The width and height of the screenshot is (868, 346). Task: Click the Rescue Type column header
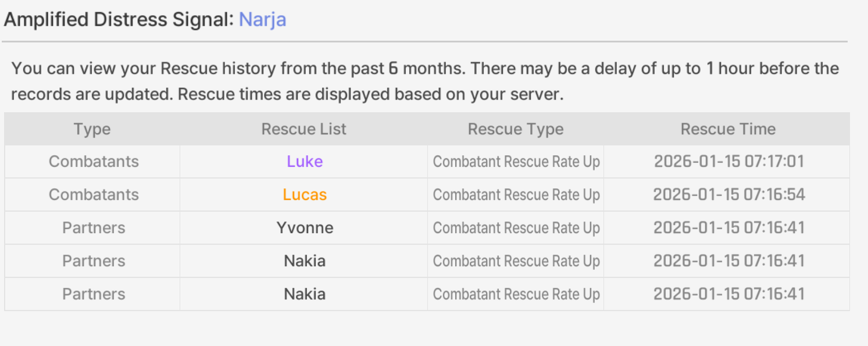pos(515,129)
